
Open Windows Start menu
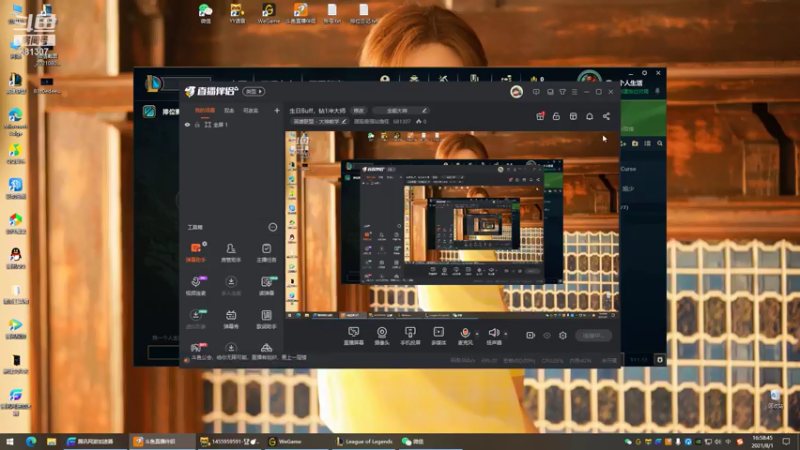[10, 441]
